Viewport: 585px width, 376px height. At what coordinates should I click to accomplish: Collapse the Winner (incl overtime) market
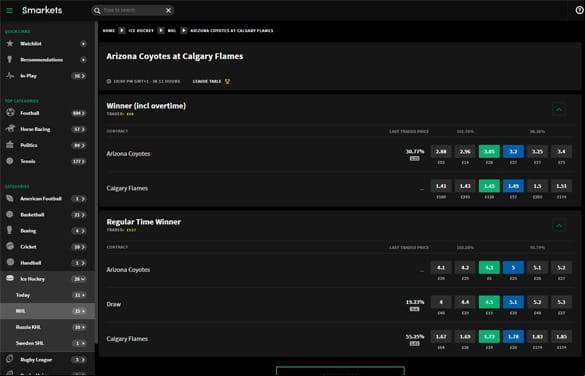[559, 109]
